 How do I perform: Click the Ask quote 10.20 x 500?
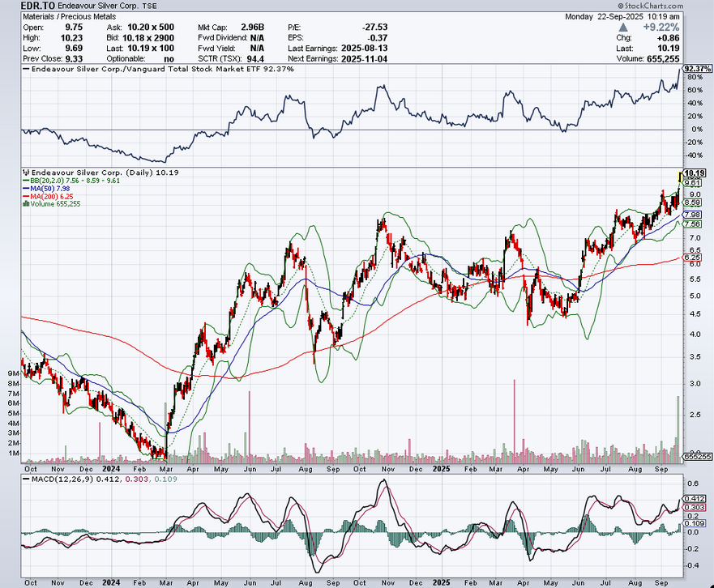pyautogui.click(x=151, y=28)
